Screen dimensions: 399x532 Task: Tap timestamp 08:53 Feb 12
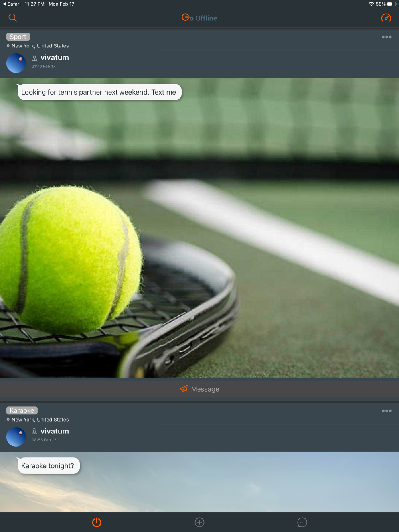click(x=44, y=440)
